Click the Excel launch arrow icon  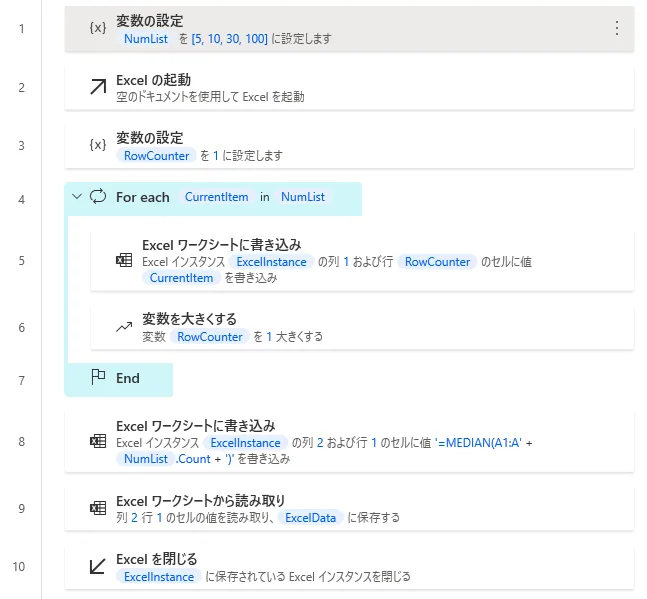pos(97,87)
